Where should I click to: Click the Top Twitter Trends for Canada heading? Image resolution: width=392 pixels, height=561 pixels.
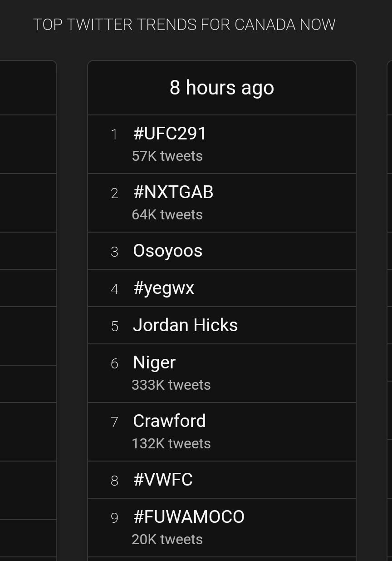184,25
